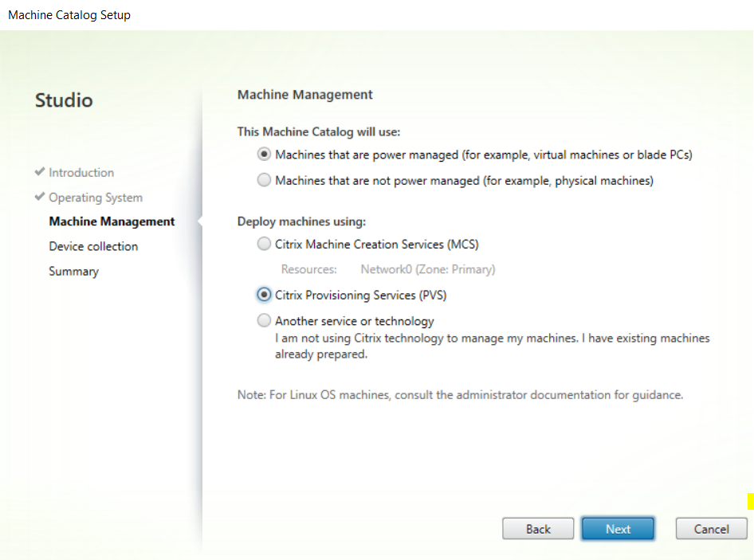Click the Operating System checkmark icon
The width and height of the screenshot is (754, 560).
[x=40, y=197]
